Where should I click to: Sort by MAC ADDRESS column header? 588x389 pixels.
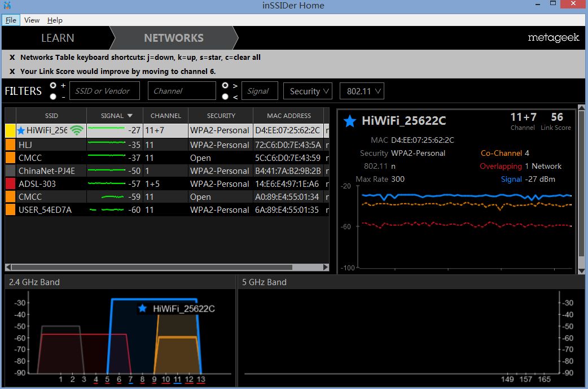tap(288, 116)
